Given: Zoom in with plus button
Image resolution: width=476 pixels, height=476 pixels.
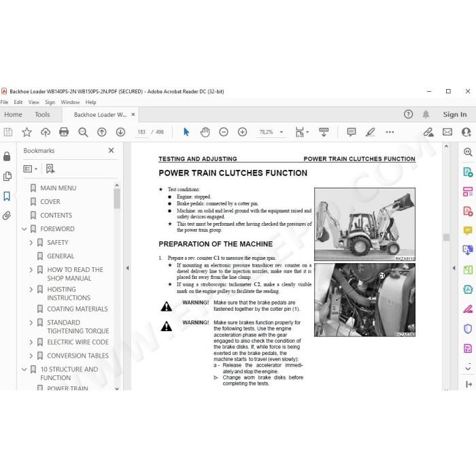Looking at the screenshot, I should click(x=242, y=132).
